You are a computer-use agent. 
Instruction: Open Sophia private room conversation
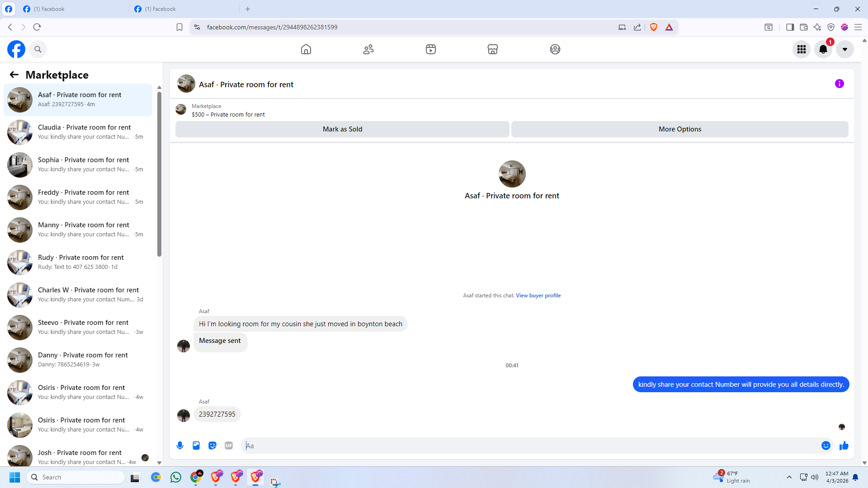[x=78, y=165]
